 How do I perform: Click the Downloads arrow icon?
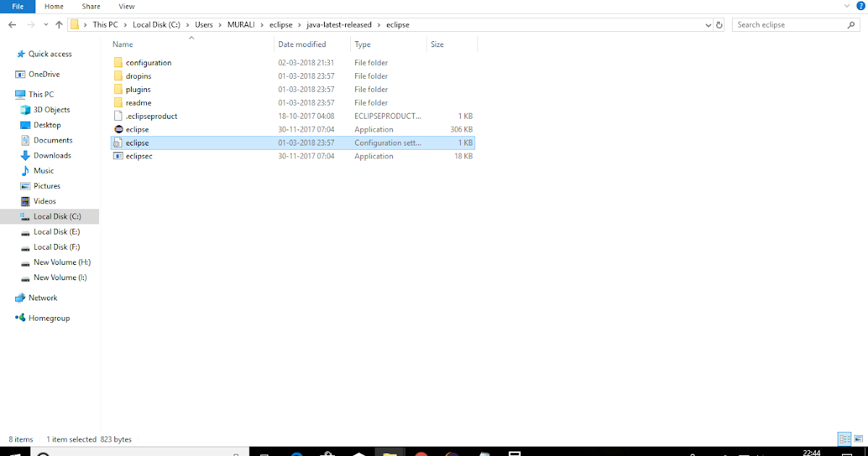26,156
